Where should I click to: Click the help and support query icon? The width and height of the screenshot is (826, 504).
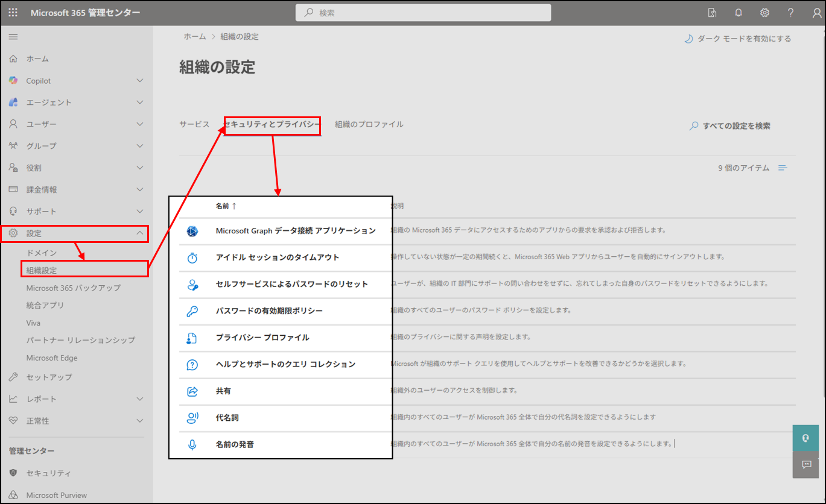click(192, 365)
